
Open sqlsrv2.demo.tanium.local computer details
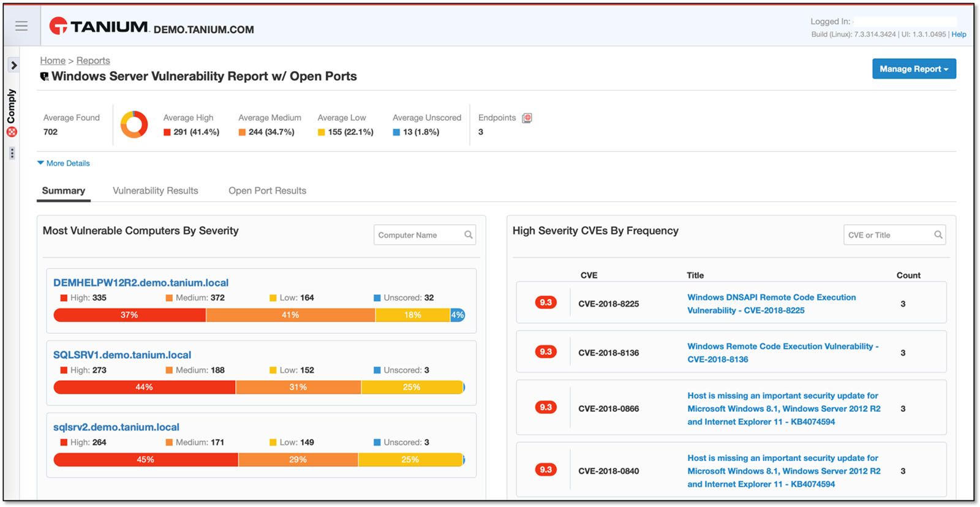[116, 427]
